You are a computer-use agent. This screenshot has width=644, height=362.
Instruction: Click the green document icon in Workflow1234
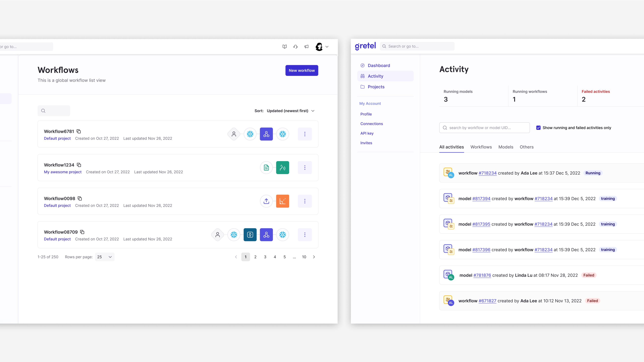click(266, 168)
